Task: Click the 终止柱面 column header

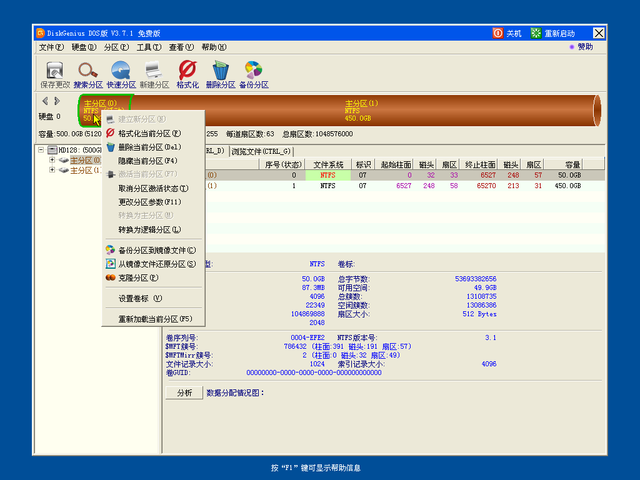Action: 480,164
